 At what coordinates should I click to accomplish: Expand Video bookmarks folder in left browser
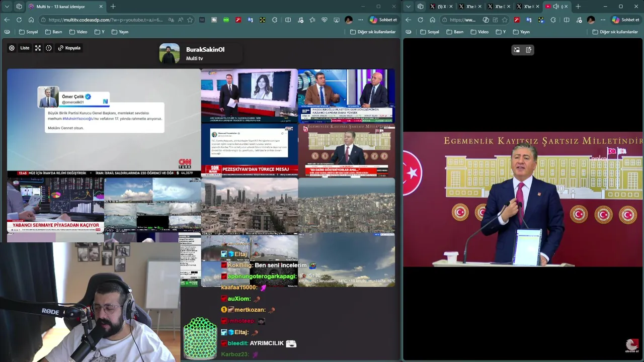click(x=78, y=32)
